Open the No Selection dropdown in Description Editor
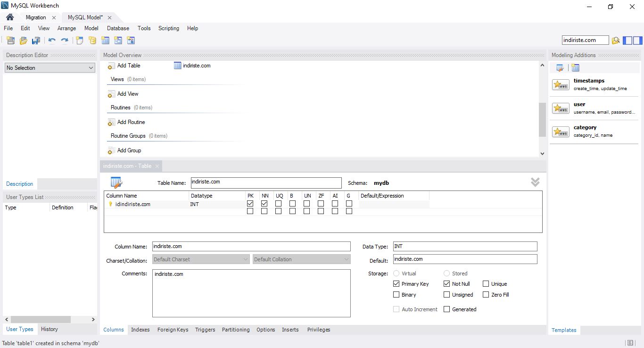Viewport: 644px width, 348px height. 50,68
